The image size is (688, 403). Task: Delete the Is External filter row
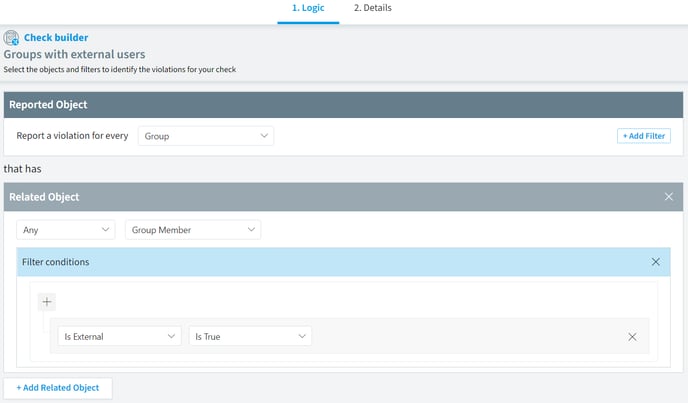point(632,337)
